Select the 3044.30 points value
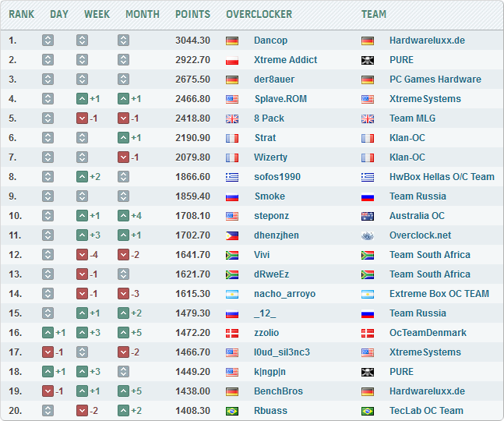 [192, 41]
